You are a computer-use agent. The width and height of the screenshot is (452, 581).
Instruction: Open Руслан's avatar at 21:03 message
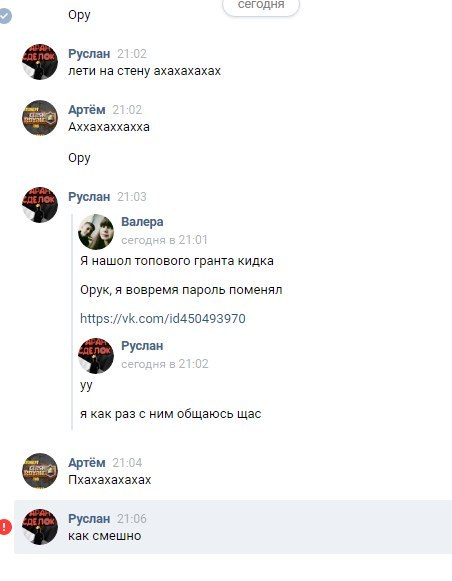(x=40, y=205)
